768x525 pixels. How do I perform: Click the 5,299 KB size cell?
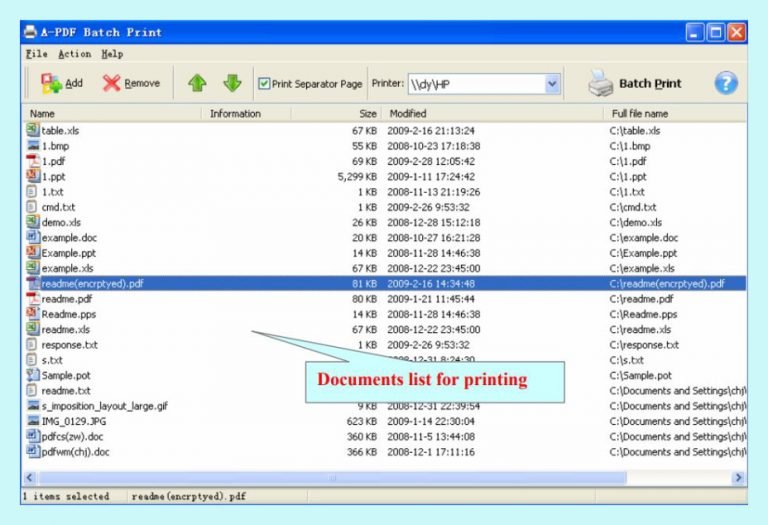pyautogui.click(x=357, y=176)
